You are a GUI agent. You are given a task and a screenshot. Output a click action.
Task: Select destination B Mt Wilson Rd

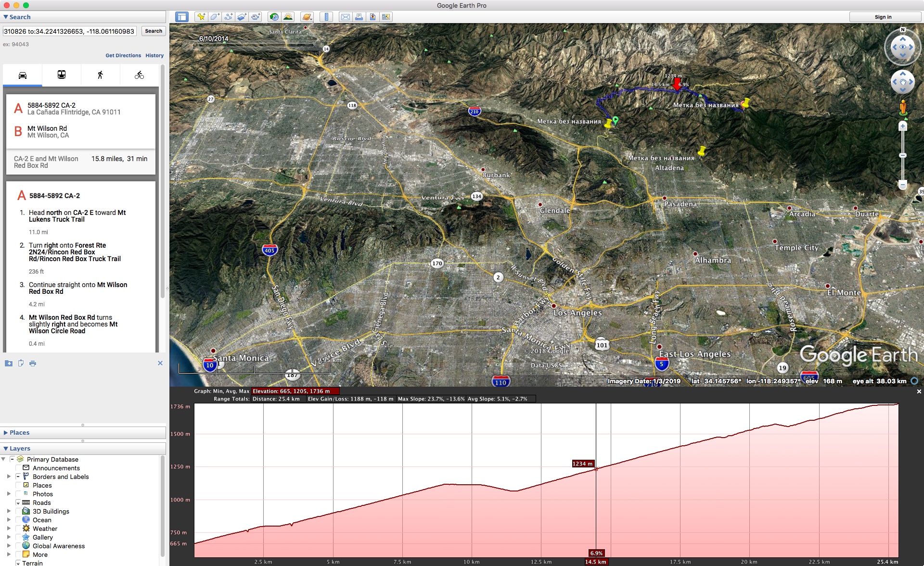tap(48, 132)
